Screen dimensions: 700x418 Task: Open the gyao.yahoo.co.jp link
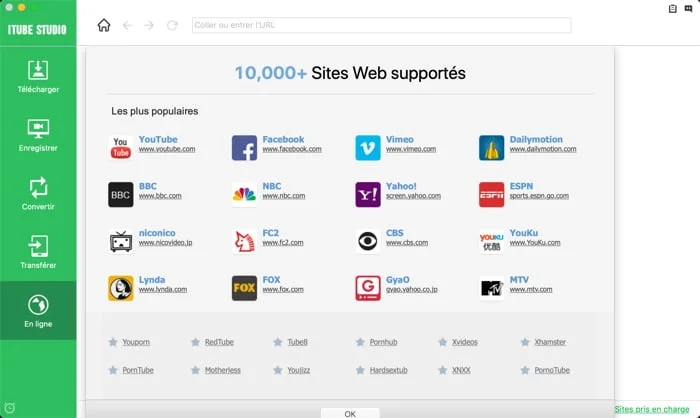click(412, 290)
